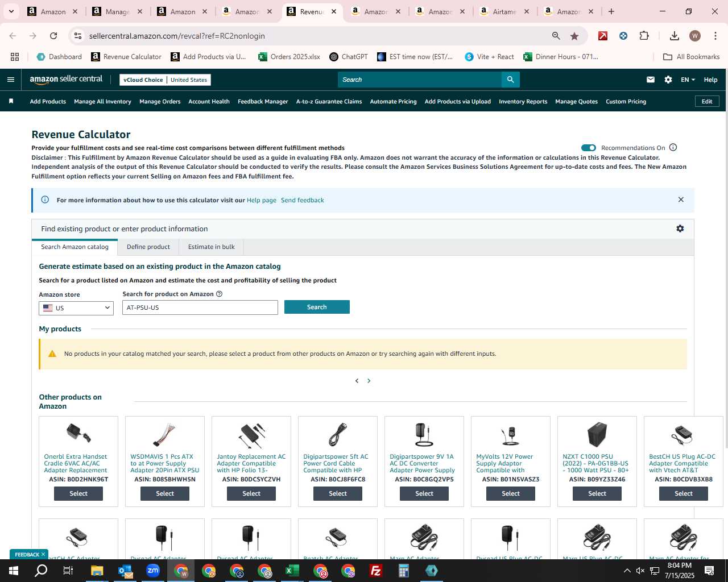Open Windows Start menu
The height and width of the screenshot is (582, 728).
click(x=13, y=571)
